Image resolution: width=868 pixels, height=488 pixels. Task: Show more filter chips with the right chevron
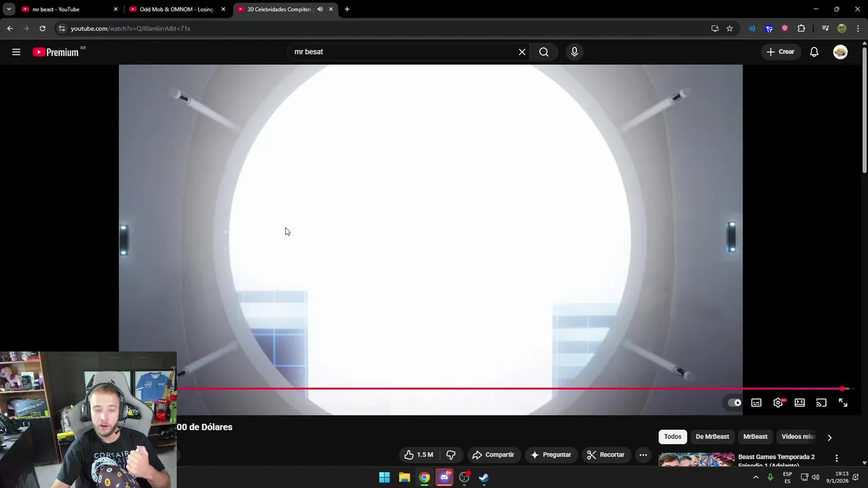pos(829,437)
